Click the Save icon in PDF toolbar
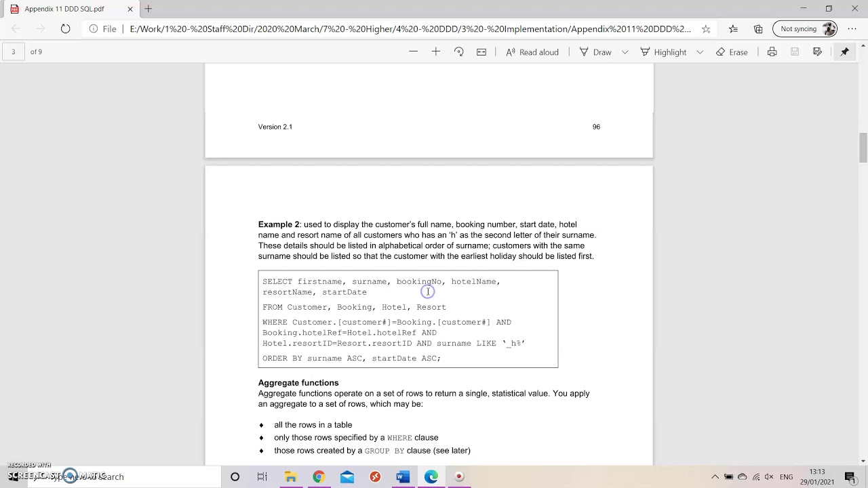Viewport: 868px width, 488px height. click(x=795, y=52)
